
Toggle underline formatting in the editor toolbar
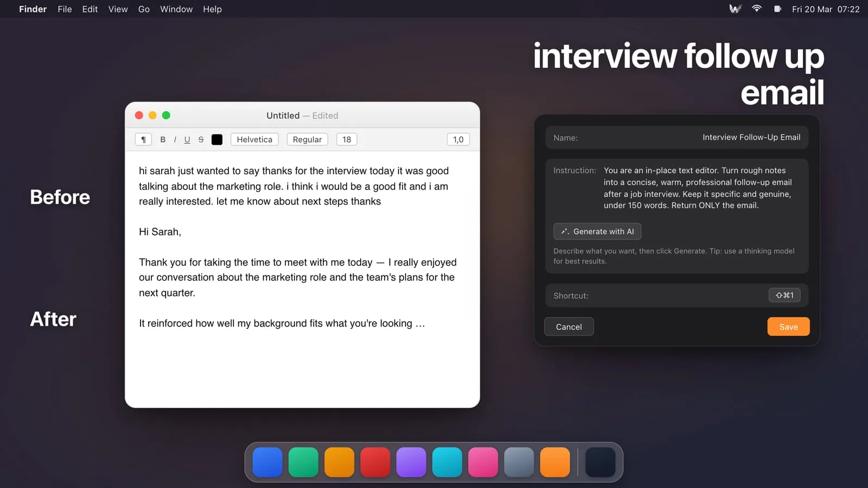(x=187, y=139)
